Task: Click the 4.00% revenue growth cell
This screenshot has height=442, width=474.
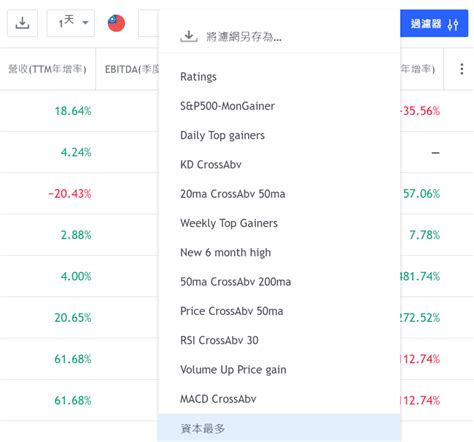Action: [x=76, y=276]
